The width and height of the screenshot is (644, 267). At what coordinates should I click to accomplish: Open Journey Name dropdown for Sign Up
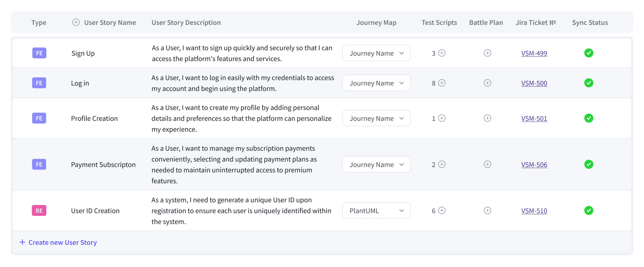tap(376, 53)
